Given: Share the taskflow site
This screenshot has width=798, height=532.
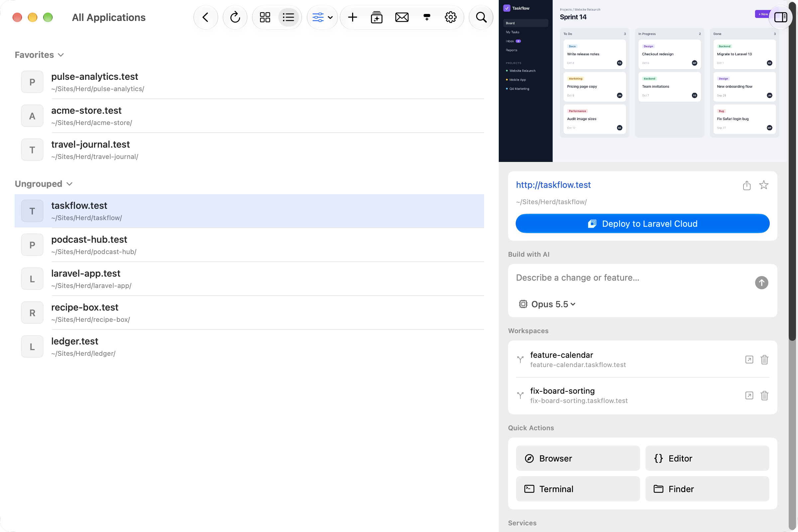Looking at the screenshot, I should pyautogui.click(x=747, y=185).
